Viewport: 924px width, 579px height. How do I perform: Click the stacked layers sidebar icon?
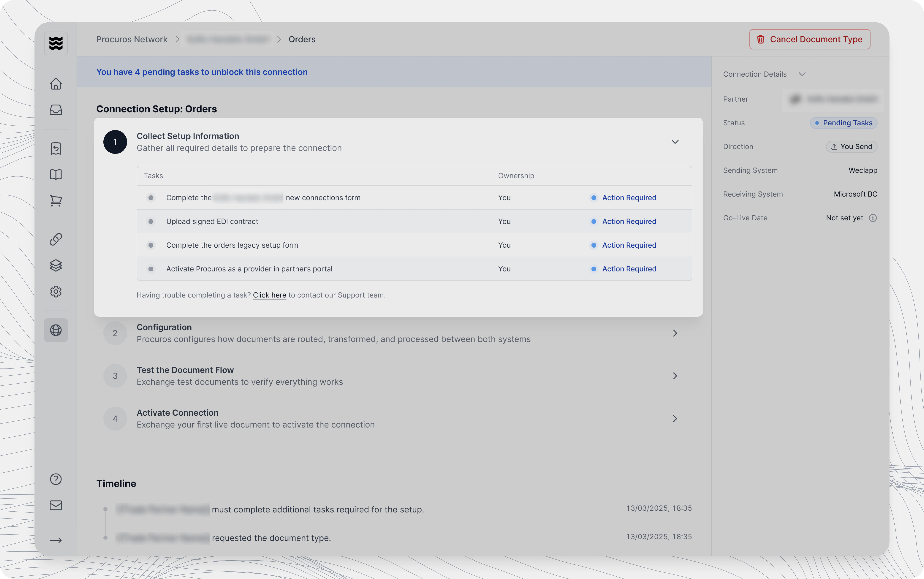coord(56,265)
